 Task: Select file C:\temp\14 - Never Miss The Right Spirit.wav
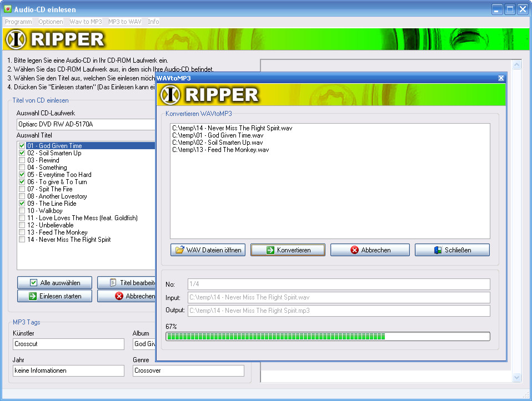tap(232, 128)
